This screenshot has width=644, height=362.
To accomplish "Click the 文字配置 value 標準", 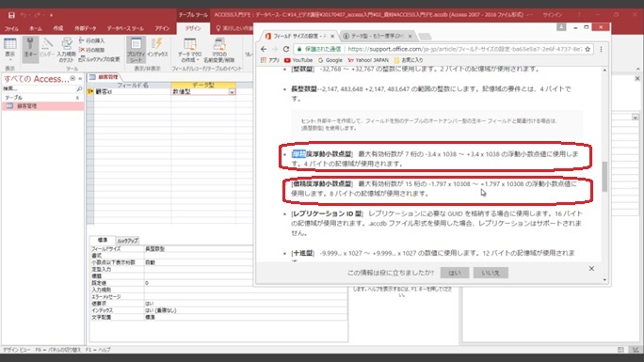I will [x=245, y=317].
